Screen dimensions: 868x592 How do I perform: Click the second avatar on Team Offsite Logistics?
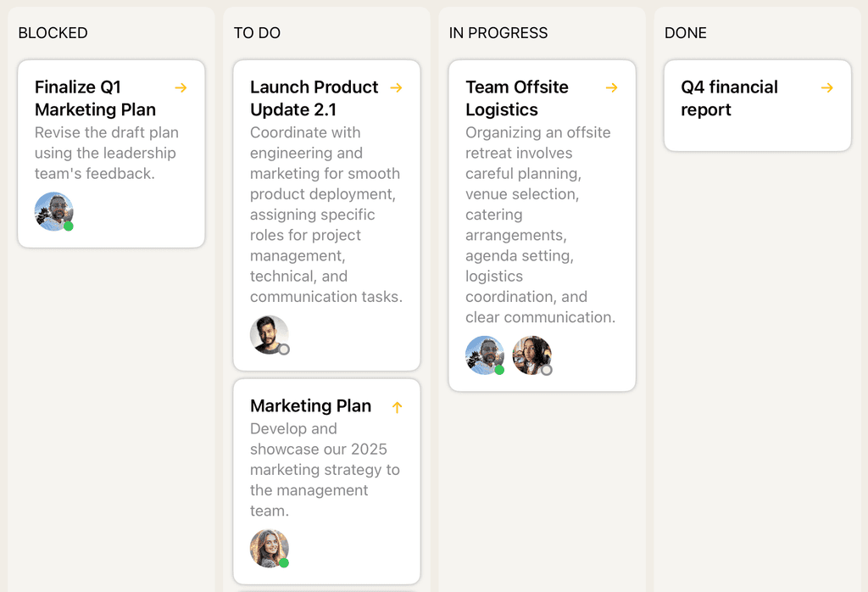531,355
